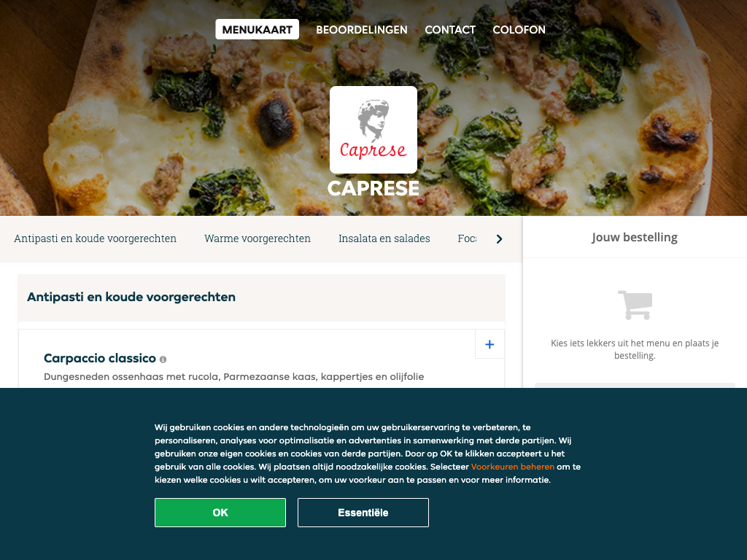The image size is (747, 560).
Task: Select the Insalata en salades category
Action: point(384,238)
